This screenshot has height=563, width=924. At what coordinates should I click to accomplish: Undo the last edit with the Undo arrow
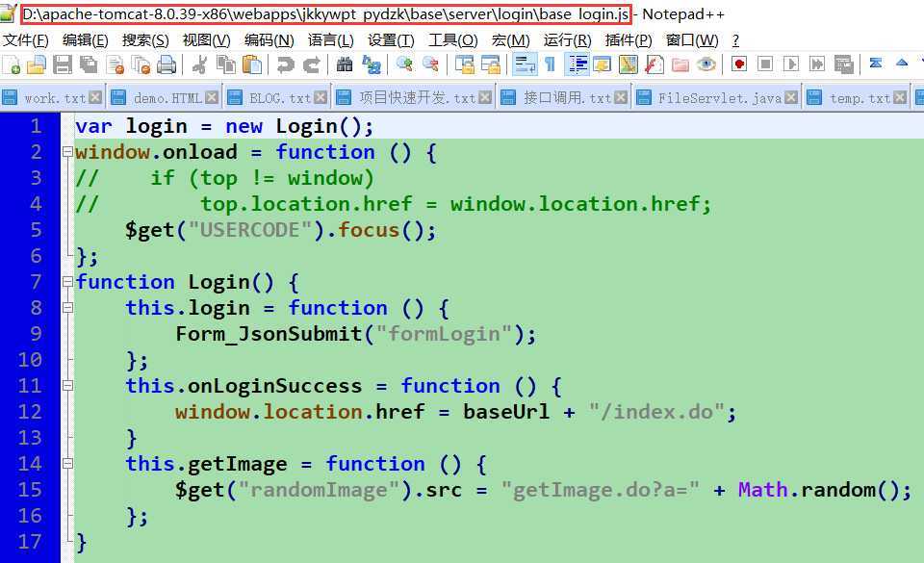click(x=286, y=64)
